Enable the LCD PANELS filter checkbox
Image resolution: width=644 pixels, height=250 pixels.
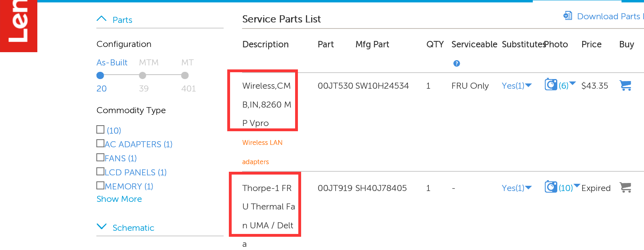point(100,171)
